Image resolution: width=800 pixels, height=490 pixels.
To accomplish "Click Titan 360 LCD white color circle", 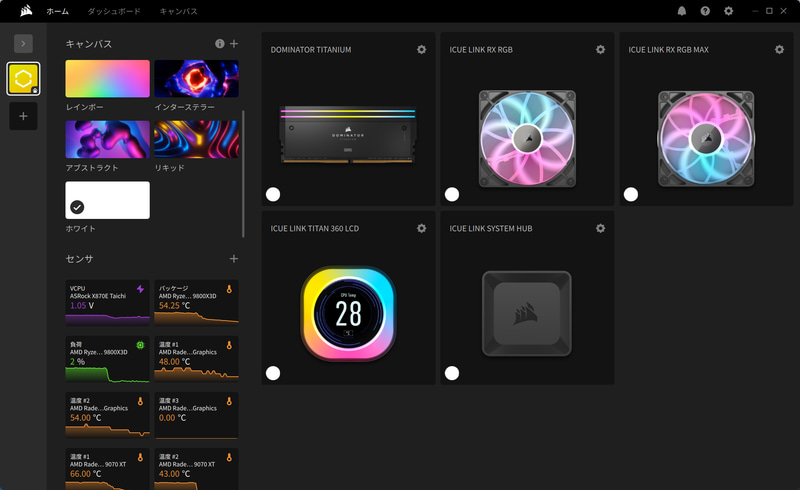I will coord(273,373).
